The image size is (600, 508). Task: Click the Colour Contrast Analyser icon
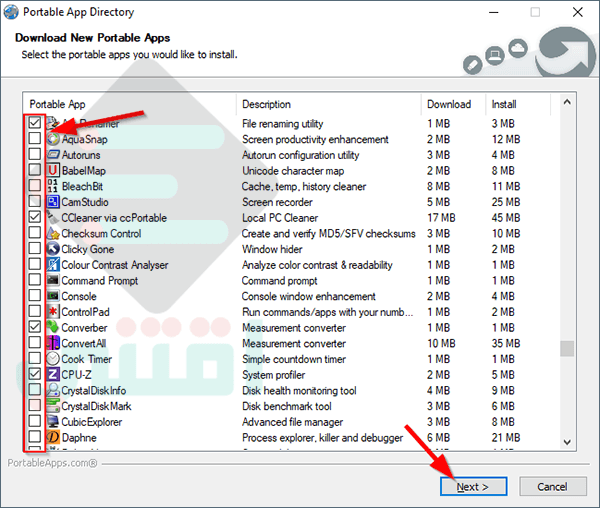[53, 264]
